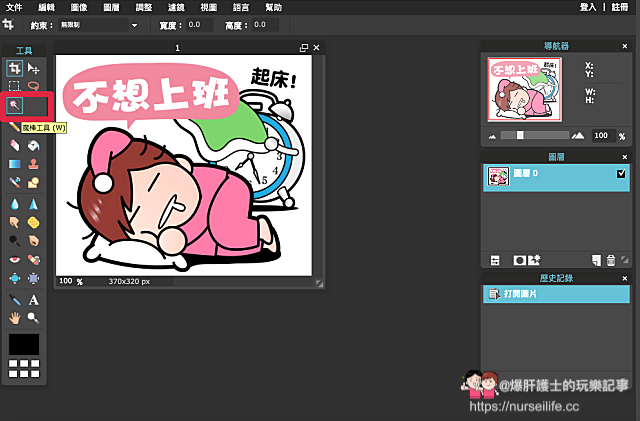
Task: Select the Burn hand tool
Action: 33,241
